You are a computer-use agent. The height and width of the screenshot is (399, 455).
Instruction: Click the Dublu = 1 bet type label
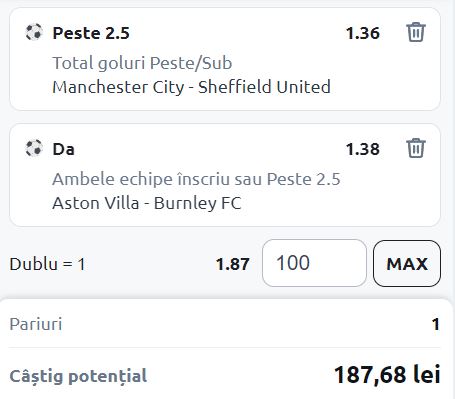47,264
